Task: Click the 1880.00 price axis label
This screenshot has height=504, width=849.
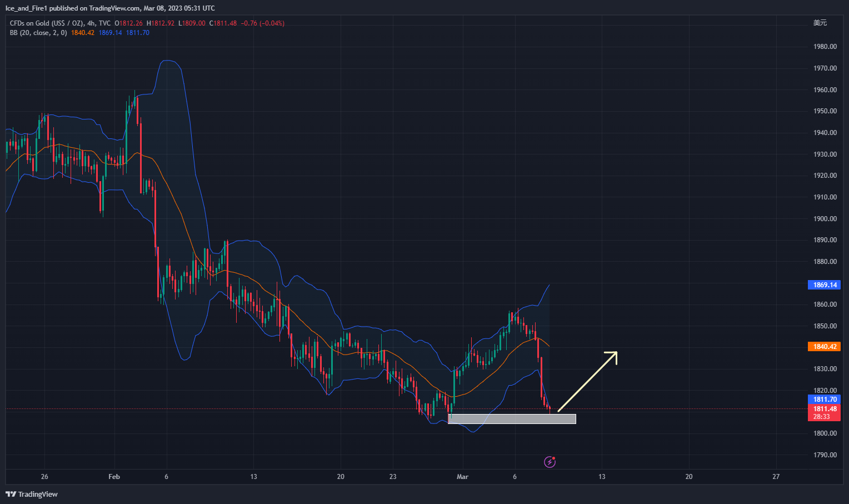Action: [825, 262]
